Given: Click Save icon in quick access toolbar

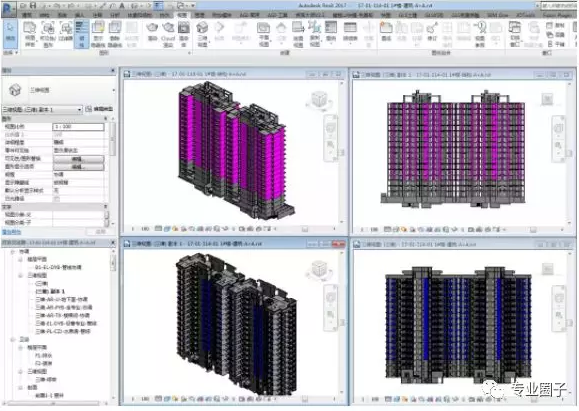Looking at the screenshot, I should (33, 6).
